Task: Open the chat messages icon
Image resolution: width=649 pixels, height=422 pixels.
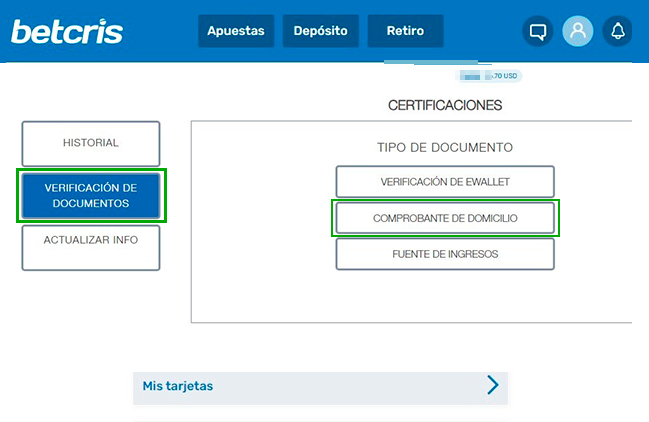Action: pyautogui.click(x=538, y=31)
